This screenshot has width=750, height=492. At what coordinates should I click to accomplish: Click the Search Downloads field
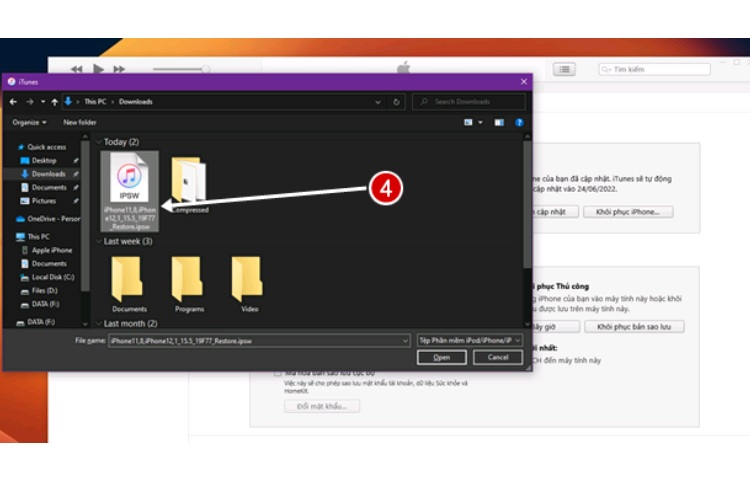469,102
